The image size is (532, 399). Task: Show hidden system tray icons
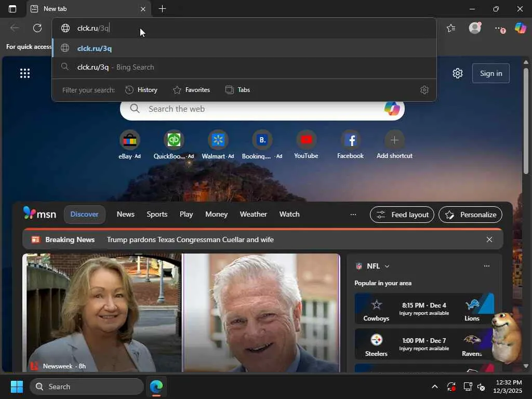click(435, 387)
